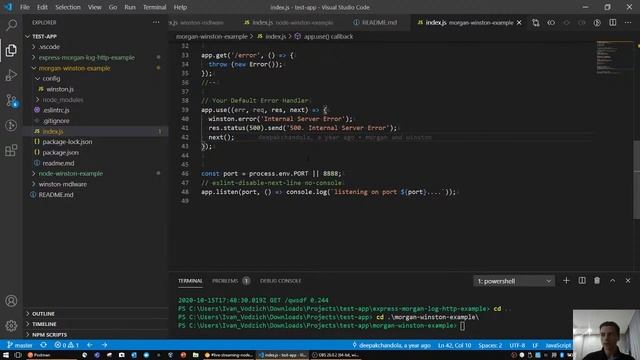
Task: Expand the winston-mdlware folder
Action: [62, 184]
